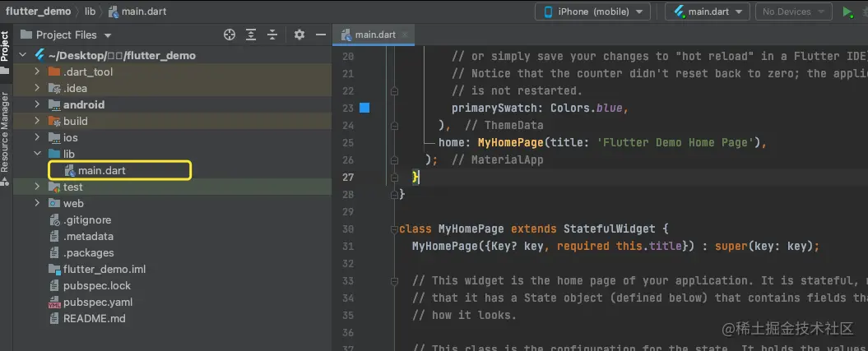This screenshot has height=351, width=868.
Task: Expand the build folder
Action: 37,121
